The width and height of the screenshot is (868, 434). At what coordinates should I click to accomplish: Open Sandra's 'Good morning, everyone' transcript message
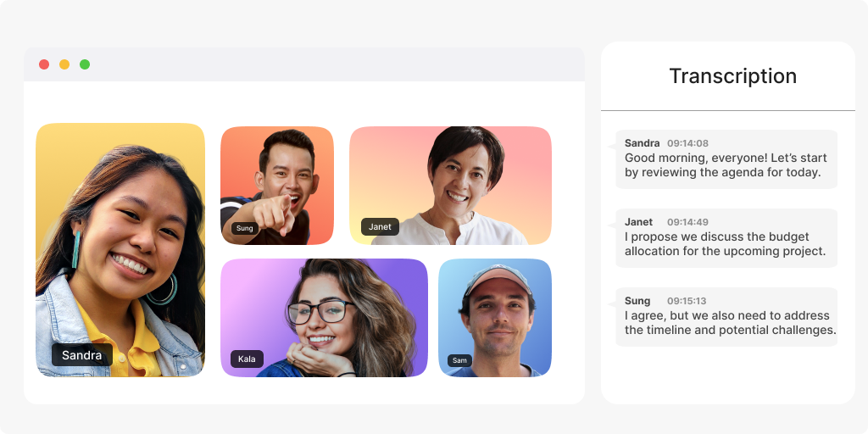pos(726,159)
